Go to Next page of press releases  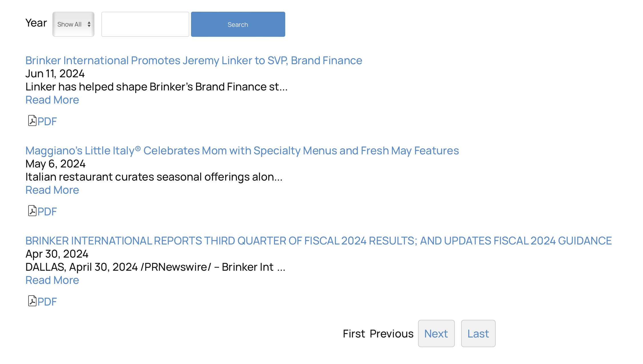coord(436,333)
